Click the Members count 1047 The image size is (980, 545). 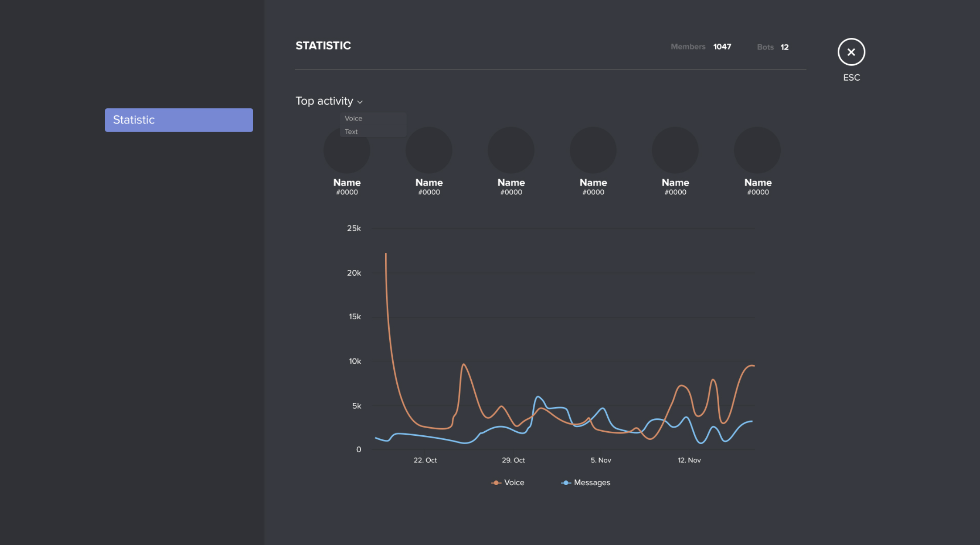722,47
